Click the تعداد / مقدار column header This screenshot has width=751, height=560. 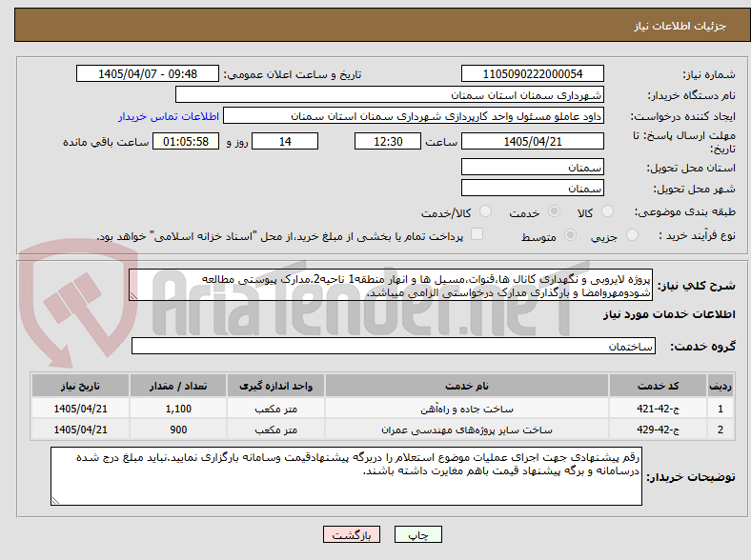pos(178,386)
